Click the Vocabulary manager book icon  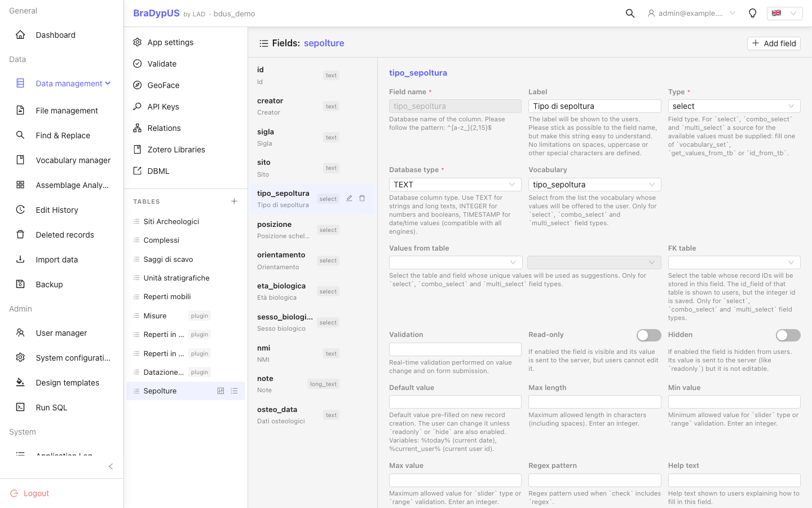point(20,160)
